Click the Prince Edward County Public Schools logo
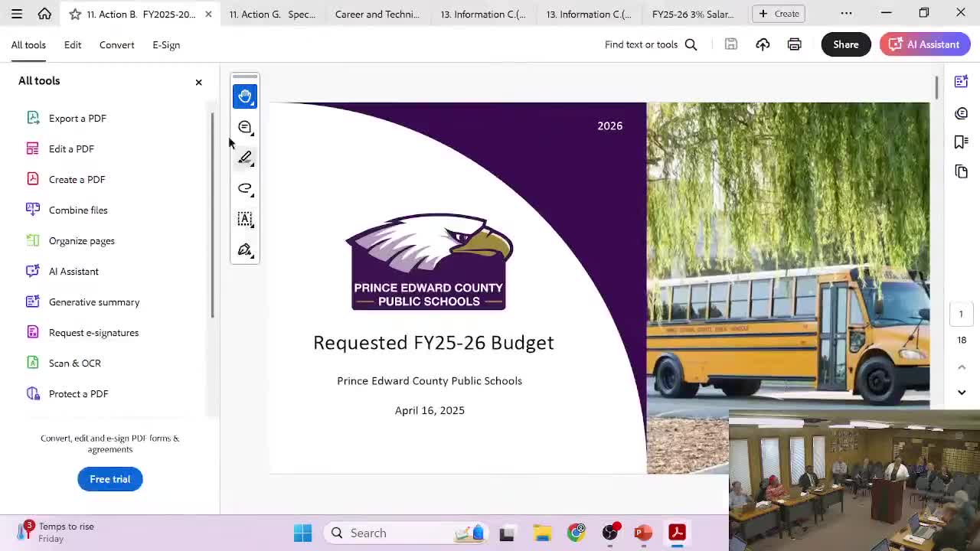Screen dimensions: 980x551 pos(429,262)
